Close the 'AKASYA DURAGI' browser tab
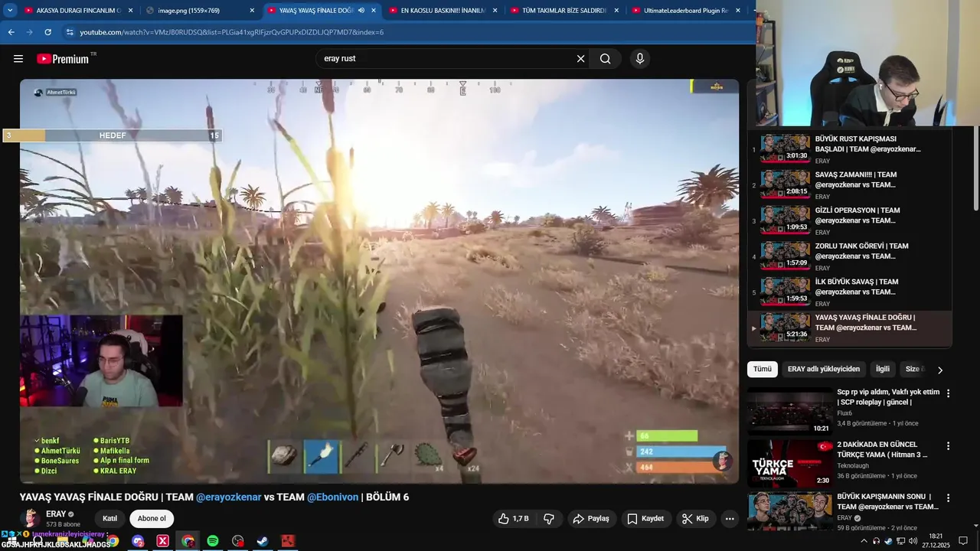The width and height of the screenshot is (980, 551). [130, 11]
